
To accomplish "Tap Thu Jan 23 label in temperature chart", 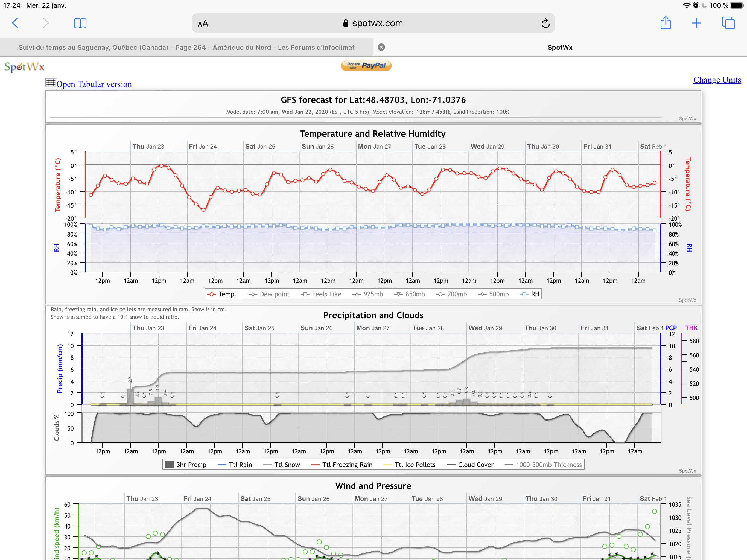I will click(x=148, y=147).
